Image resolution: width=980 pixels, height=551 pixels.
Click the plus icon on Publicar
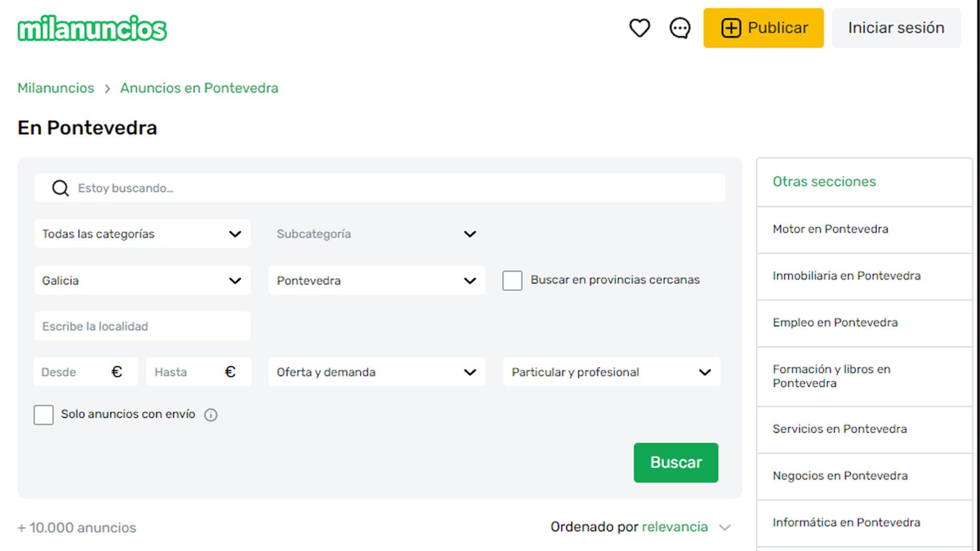pos(731,28)
